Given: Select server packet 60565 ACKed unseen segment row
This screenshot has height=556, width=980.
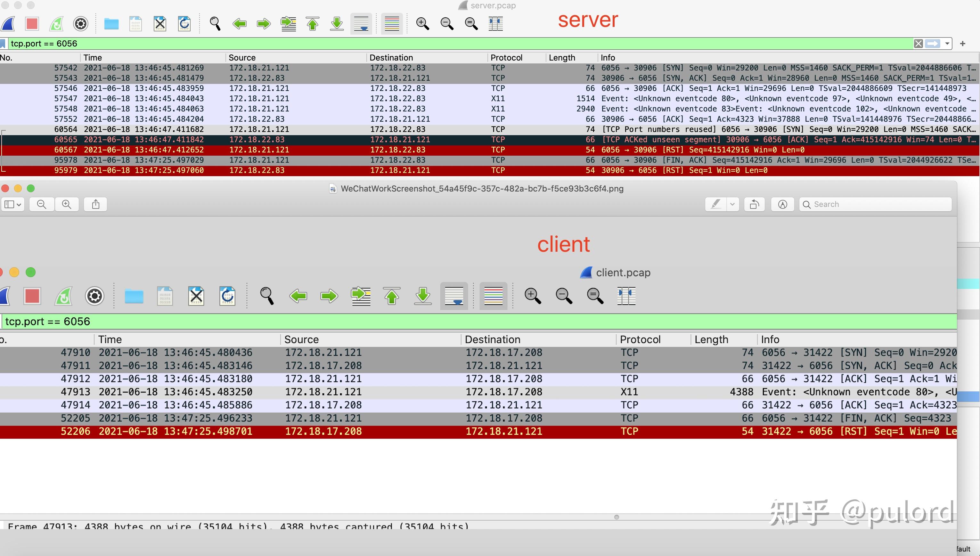Looking at the screenshot, I should [489, 140].
